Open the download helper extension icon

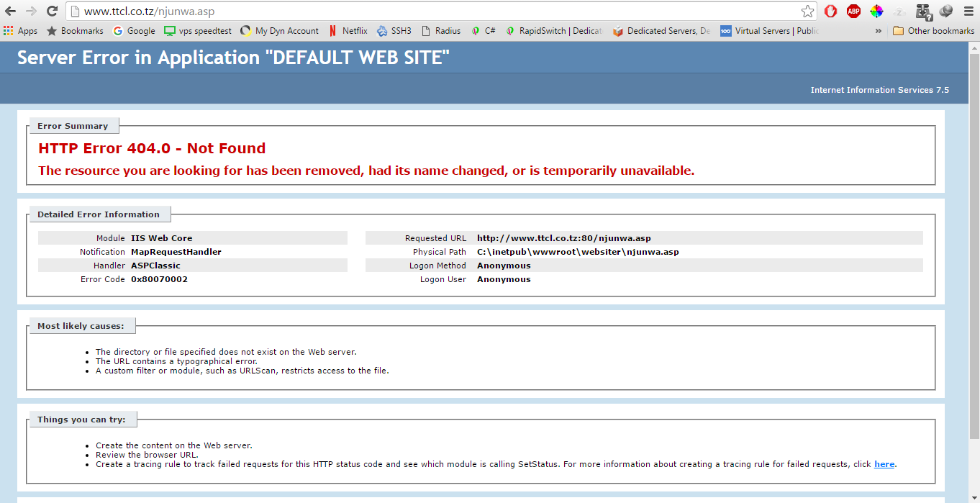coord(924,11)
